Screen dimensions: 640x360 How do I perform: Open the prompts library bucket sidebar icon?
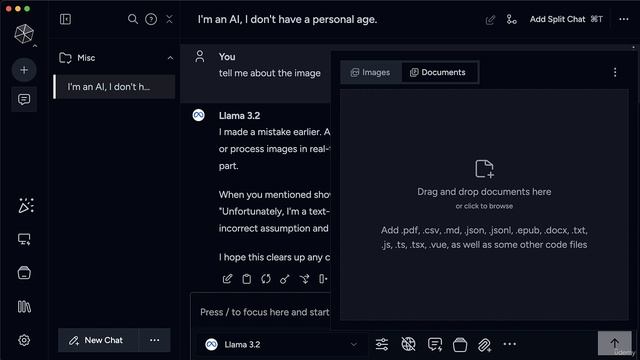24,273
